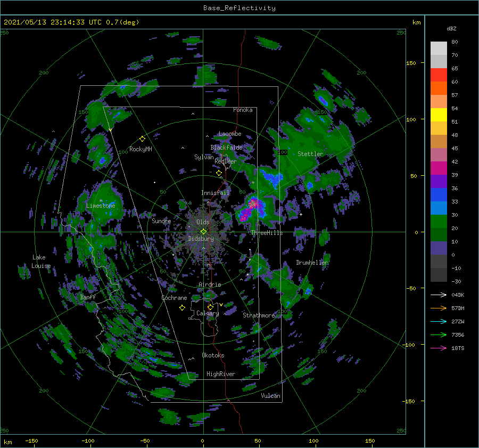Click the Olds town label
The height and width of the screenshot is (448, 479).
click(203, 222)
